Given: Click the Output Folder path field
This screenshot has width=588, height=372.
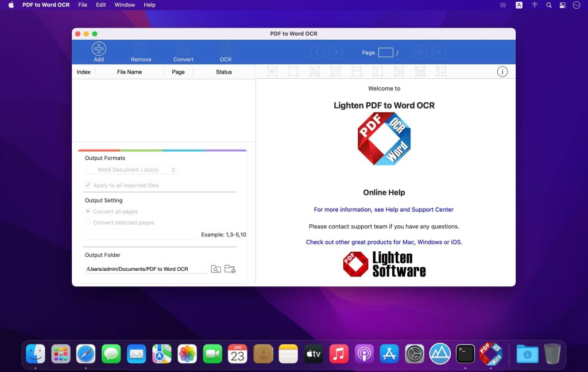Looking at the screenshot, I should [146, 269].
